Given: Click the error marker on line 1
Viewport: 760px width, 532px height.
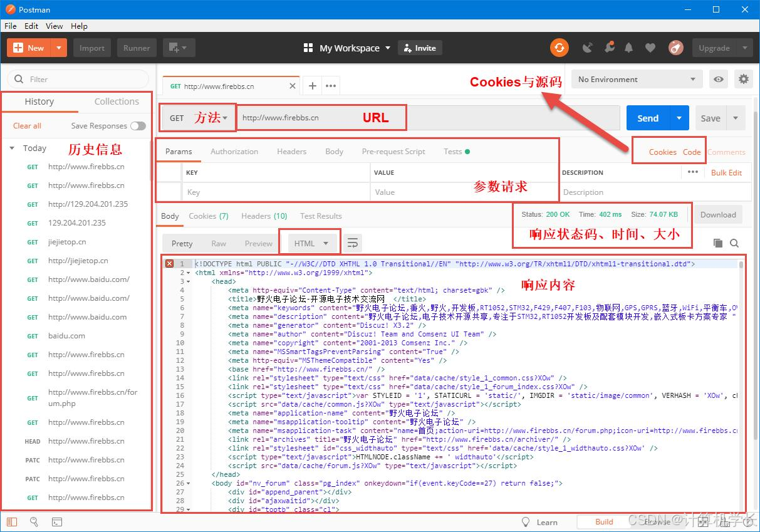Looking at the screenshot, I should click(169, 264).
